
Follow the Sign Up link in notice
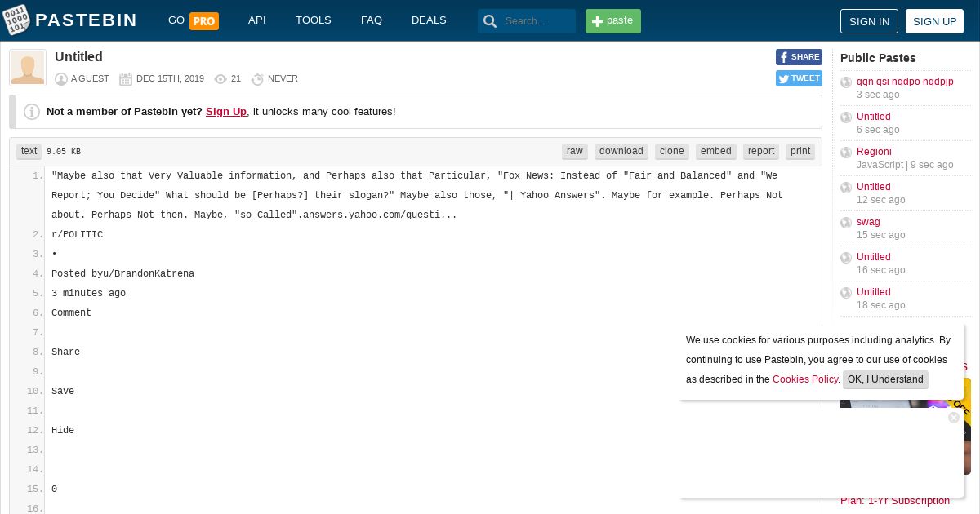coord(226,112)
